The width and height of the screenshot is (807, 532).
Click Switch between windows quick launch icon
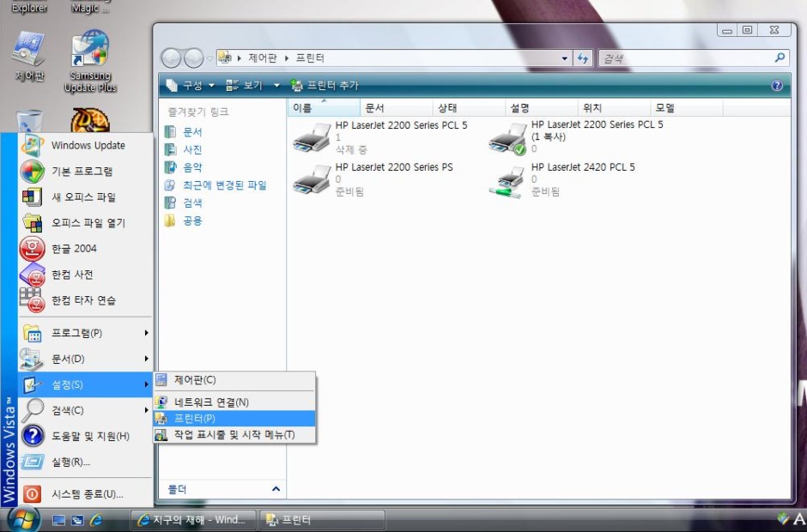point(77,520)
